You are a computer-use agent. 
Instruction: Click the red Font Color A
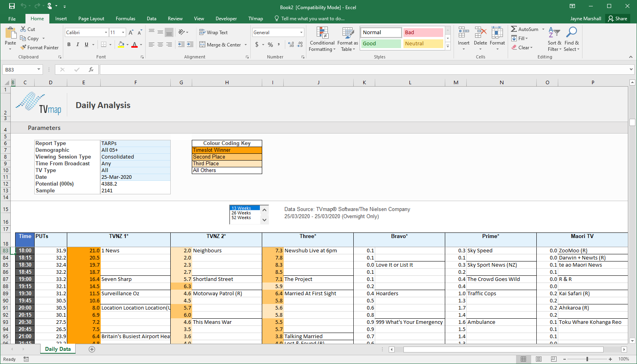pyautogui.click(x=134, y=45)
